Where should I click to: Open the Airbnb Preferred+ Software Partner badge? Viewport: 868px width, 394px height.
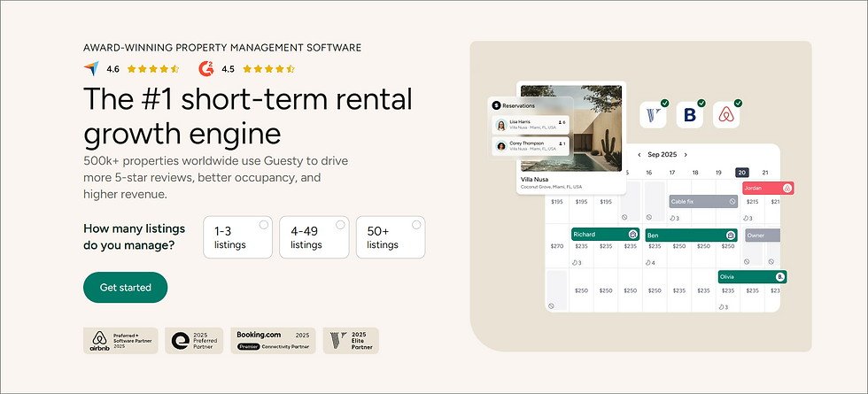pos(120,341)
